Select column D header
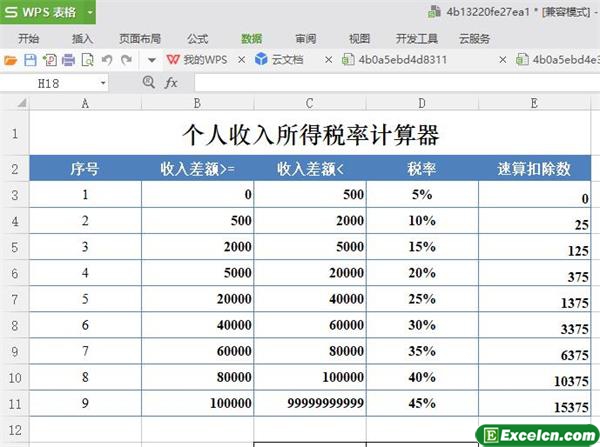The image size is (600, 447). click(x=422, y=103)
